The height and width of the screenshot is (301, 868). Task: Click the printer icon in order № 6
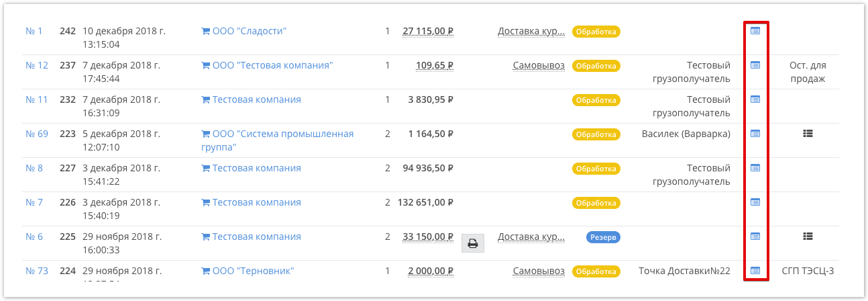(472, 243)
